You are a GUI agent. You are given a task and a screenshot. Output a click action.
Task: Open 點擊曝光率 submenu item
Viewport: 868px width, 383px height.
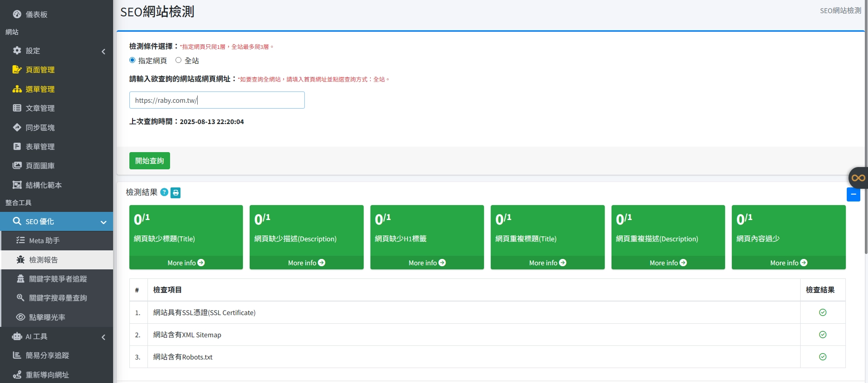pos(57,317)
